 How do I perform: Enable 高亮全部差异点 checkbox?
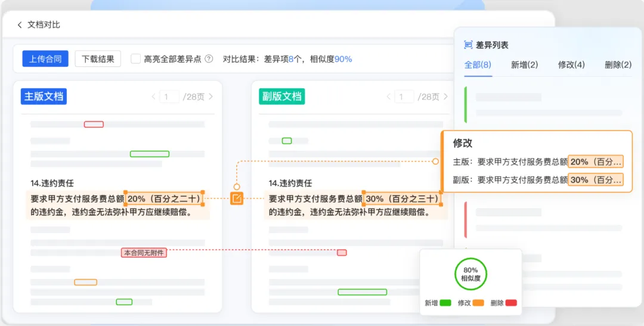(135, 59)
